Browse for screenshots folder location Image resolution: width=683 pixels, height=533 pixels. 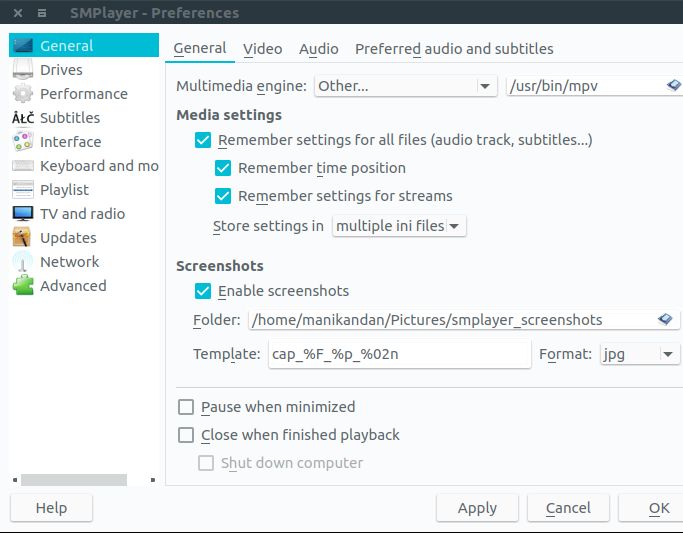point(665,319)
